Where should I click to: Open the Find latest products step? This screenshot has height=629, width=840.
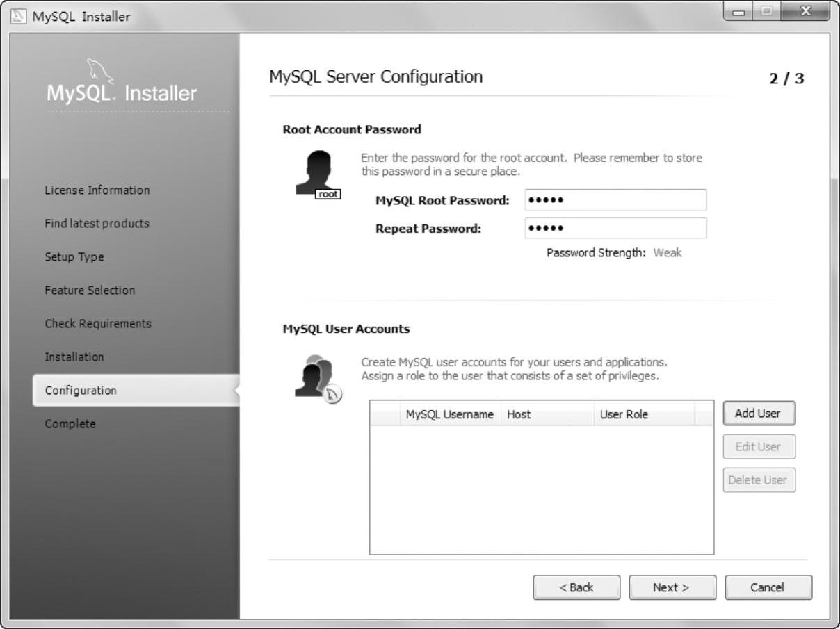pyautogui.click(x=97, y=224)
